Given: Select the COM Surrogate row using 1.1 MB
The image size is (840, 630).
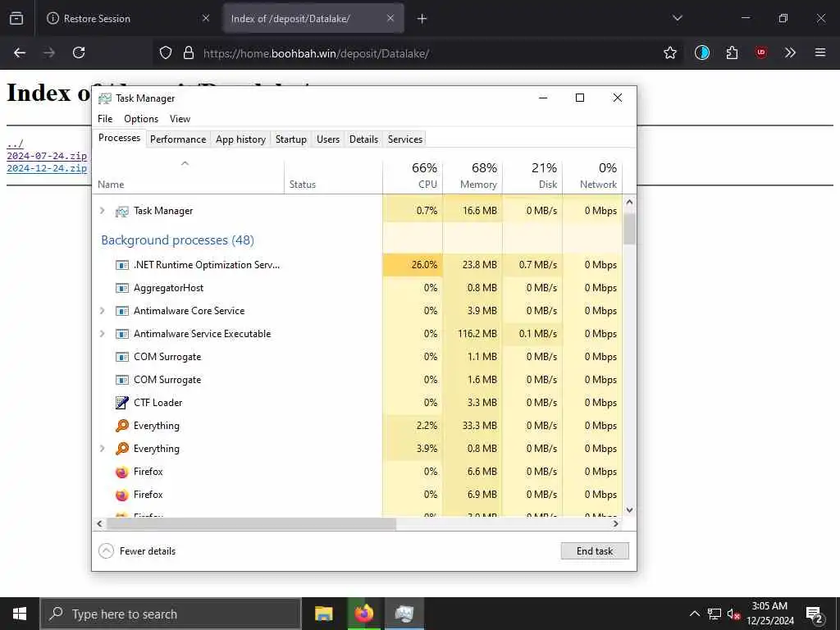Looking at the screenshot, I should click(358, 357).
